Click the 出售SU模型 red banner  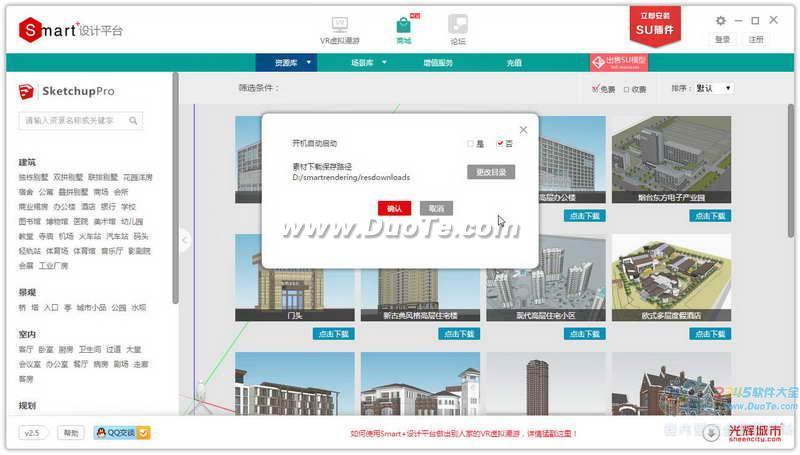619,62
